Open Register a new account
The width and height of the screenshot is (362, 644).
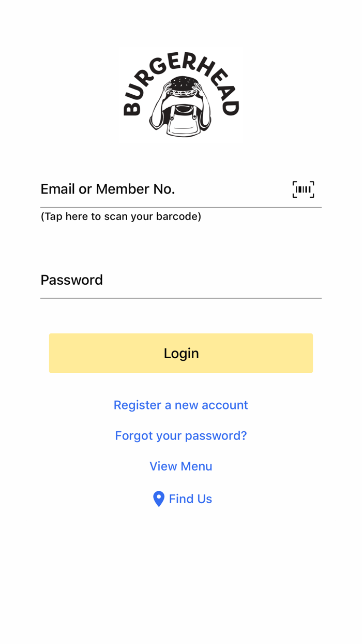pyautogui.click(x=181, y=405)
